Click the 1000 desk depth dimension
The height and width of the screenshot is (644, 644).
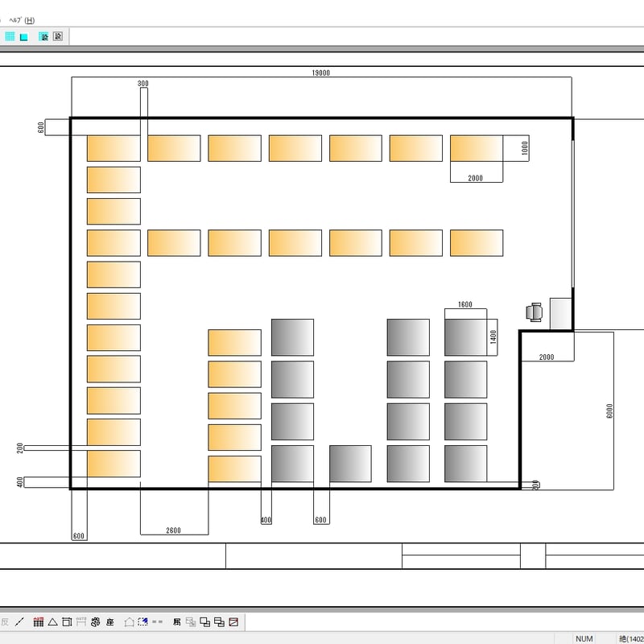525,148
